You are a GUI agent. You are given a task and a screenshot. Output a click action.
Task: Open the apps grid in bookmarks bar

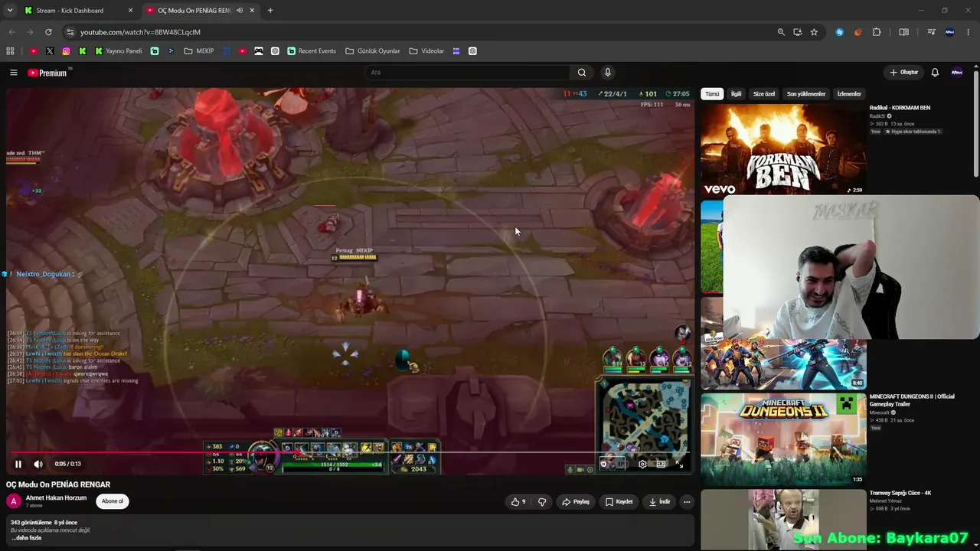click(10, 51)
